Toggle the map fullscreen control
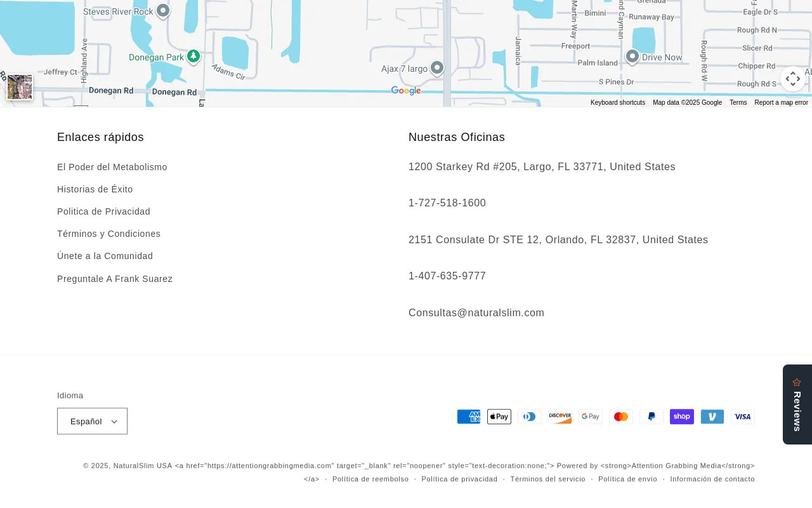Image resolution: width=812 pixels, height=508 pixels. click(x=792, y=79)
